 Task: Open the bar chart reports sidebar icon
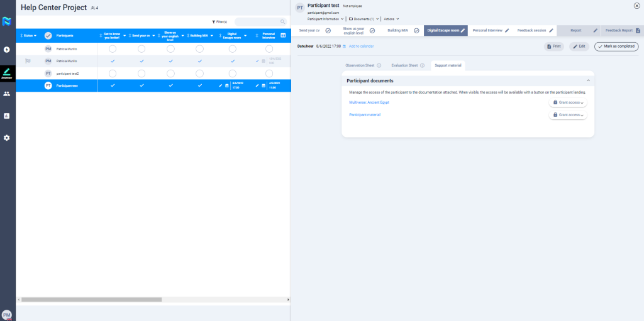coord(6,116)
